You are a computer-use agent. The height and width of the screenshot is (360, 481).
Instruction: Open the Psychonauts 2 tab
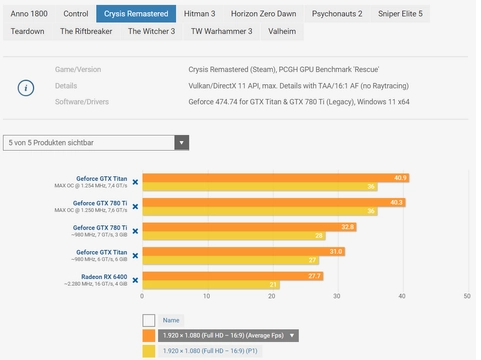coord(337,14)
